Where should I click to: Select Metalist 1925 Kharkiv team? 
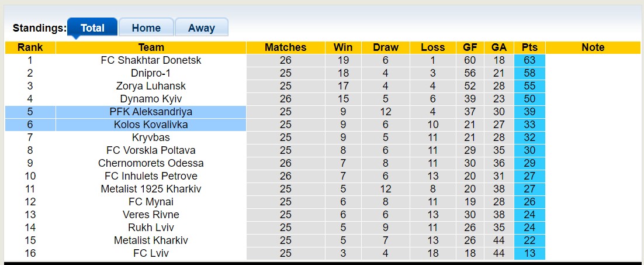(151, 189)
